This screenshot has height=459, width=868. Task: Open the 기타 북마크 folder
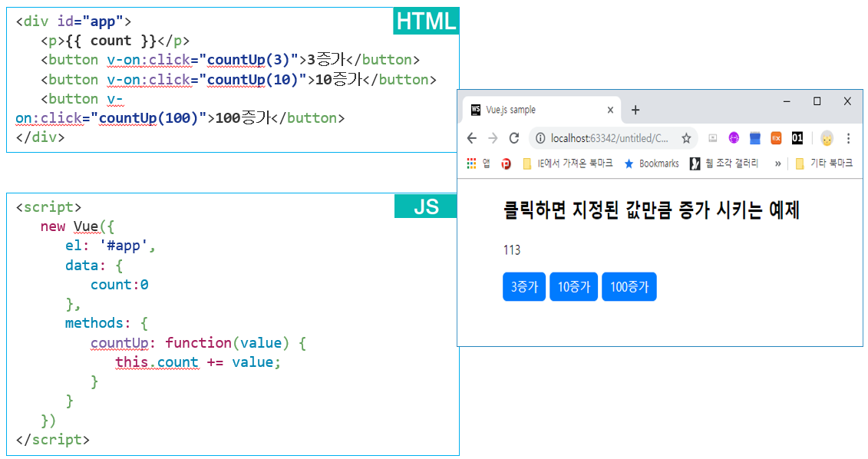[823, 163]
